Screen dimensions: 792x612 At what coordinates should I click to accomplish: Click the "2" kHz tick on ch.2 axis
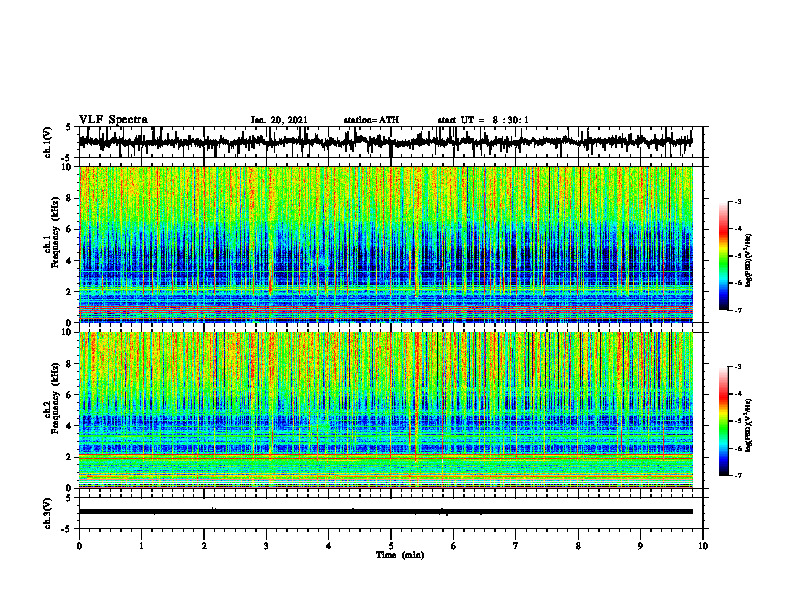click(x=70, y=457)
